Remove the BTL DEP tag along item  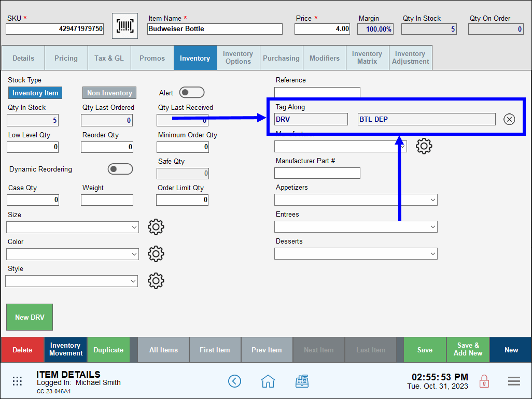[x=509, y=119]
